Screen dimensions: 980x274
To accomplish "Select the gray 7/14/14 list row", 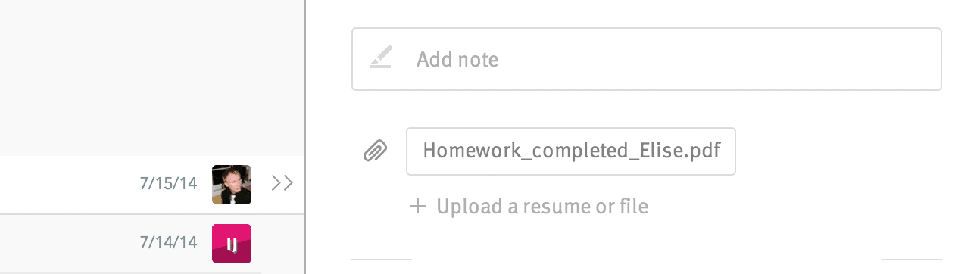I will click(151, 244).
